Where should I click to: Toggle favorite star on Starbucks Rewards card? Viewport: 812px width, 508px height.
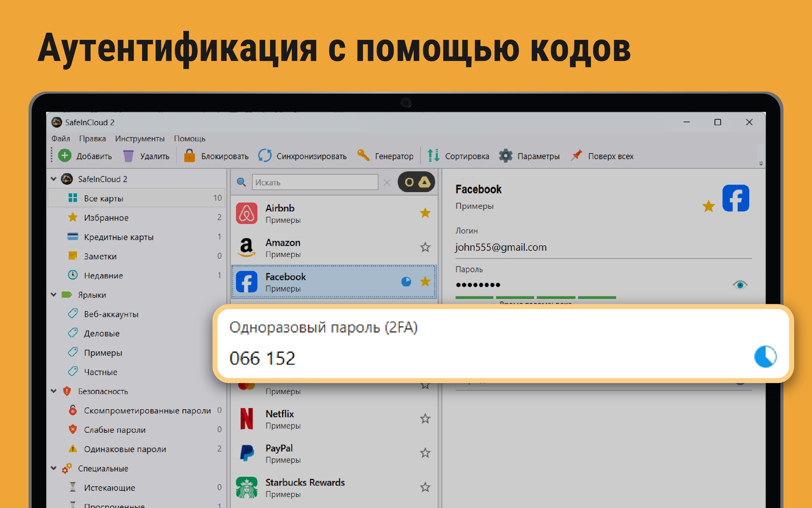[425, 487]
